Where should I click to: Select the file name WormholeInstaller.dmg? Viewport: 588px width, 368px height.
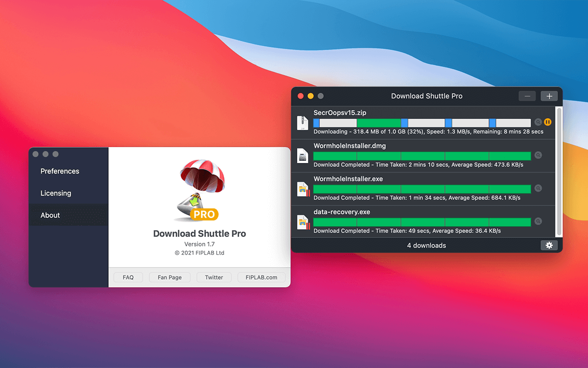350,146
